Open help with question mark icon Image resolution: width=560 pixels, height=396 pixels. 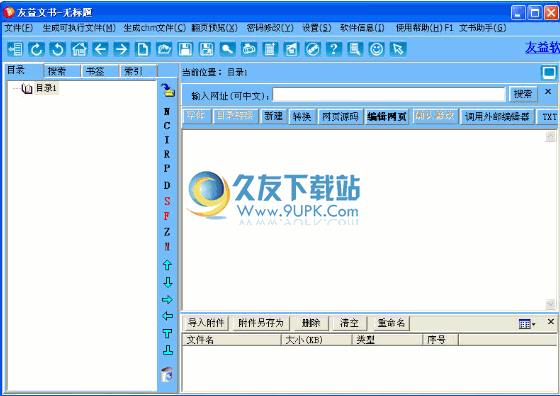point(334,49)
